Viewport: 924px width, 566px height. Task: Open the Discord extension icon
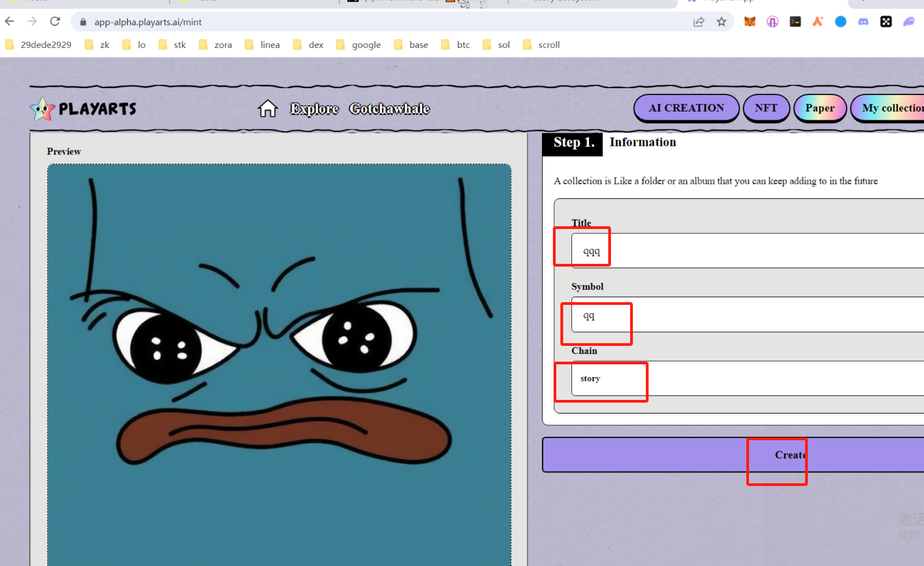(864, 22)
